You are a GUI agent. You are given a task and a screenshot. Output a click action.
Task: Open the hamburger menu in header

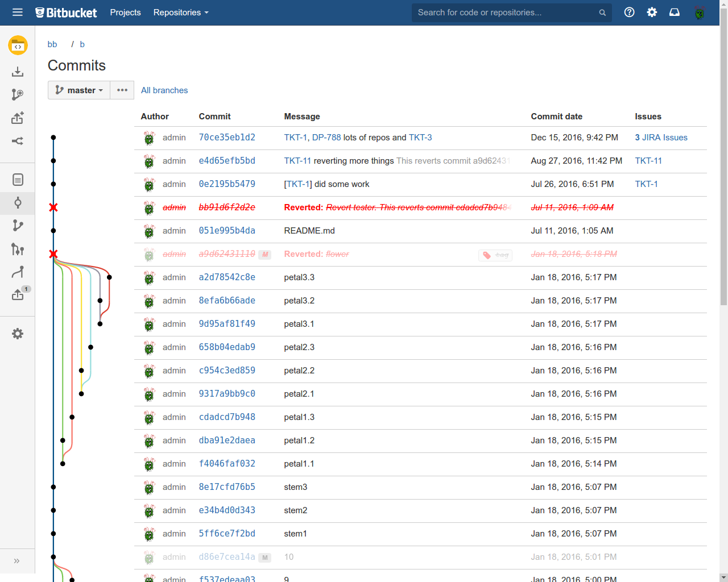click(18, 13)
